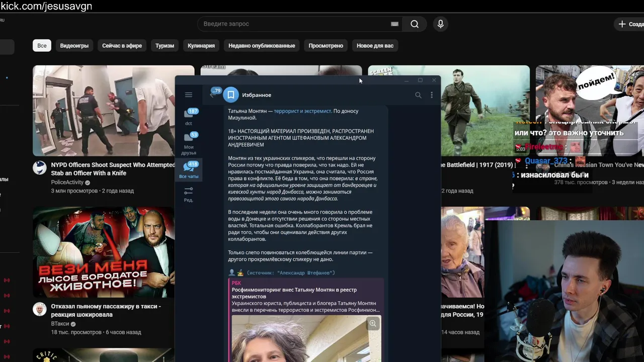The height and width of the screenshot is (362, 644).
Task: Select the Просмотрено filter chip
Action: (x=326, y=46)
